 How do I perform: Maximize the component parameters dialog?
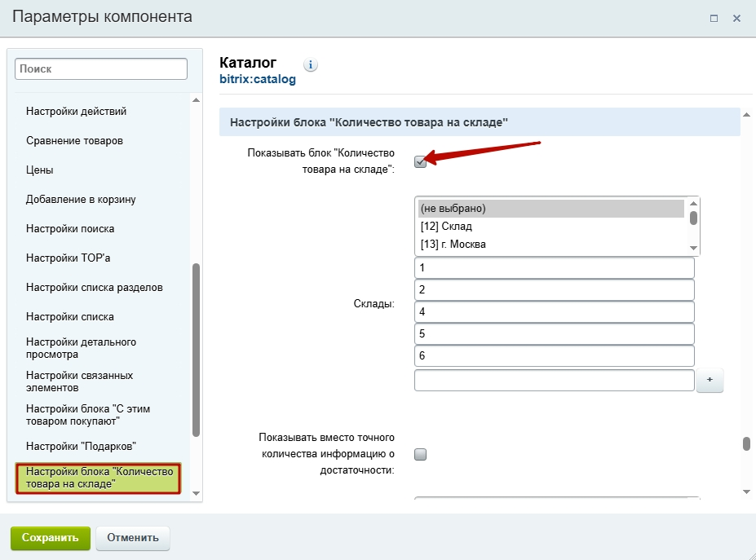[x=714, y=17]
